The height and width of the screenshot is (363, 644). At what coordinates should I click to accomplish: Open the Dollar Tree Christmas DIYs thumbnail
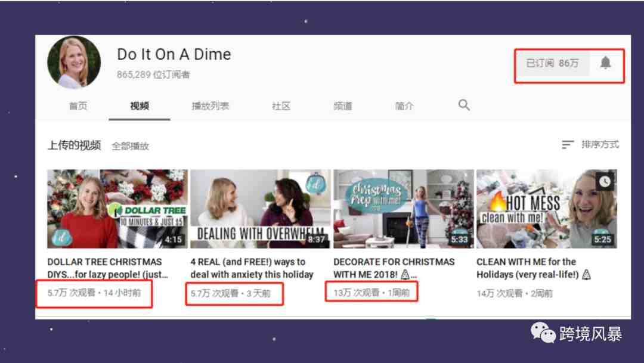pos(117,209)
